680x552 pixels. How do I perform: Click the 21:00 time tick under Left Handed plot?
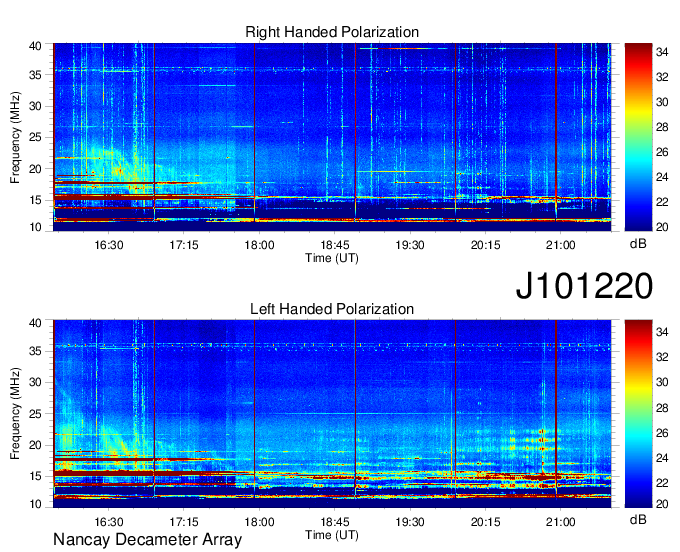click(x=561, y=522)
